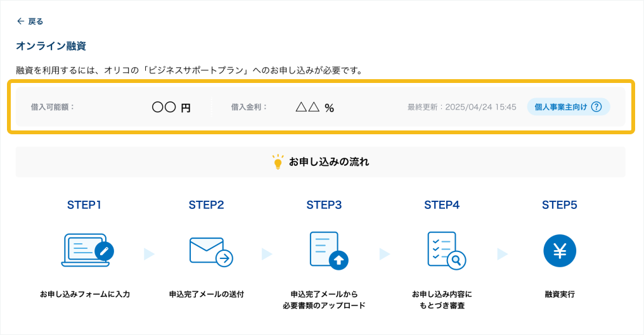Click the STEP5 heading
644x335 pixels.
point(560,205)
